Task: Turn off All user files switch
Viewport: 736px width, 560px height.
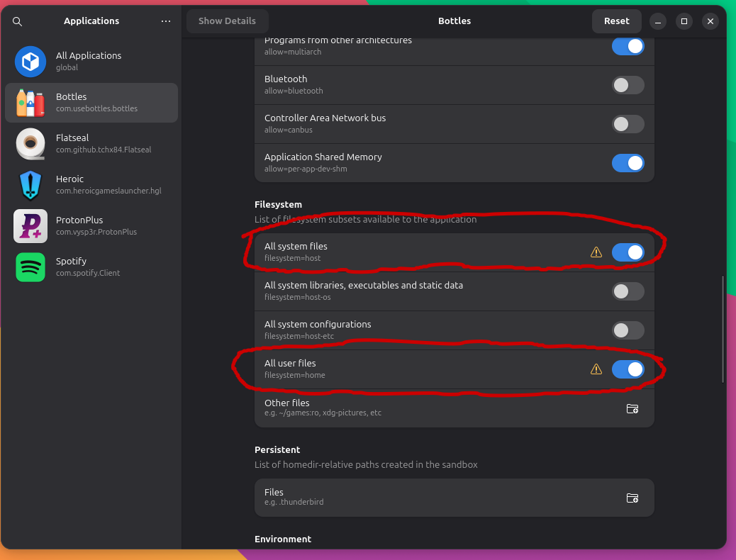Action: [x=628, y=369]
